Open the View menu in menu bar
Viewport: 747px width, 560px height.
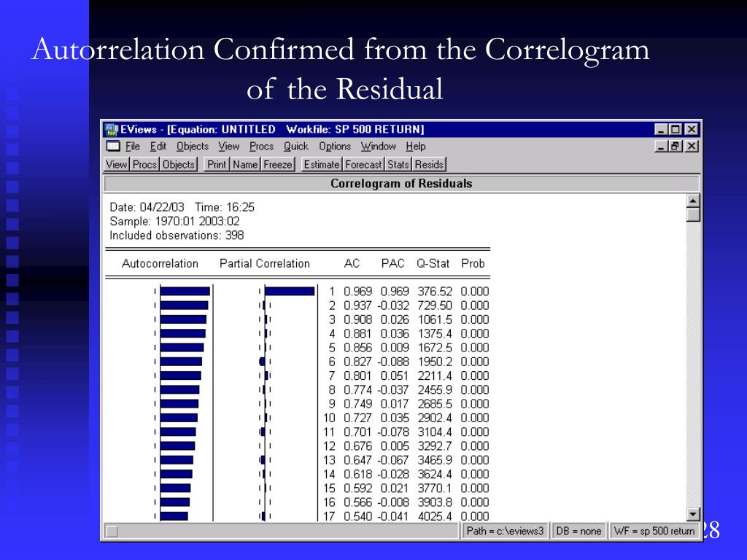point(228,146)
